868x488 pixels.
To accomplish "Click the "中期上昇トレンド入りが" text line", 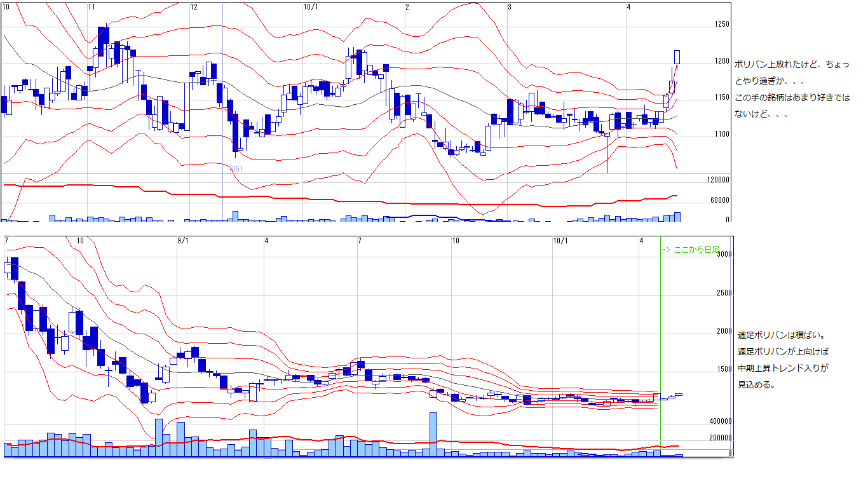I will tap(783, 368).
